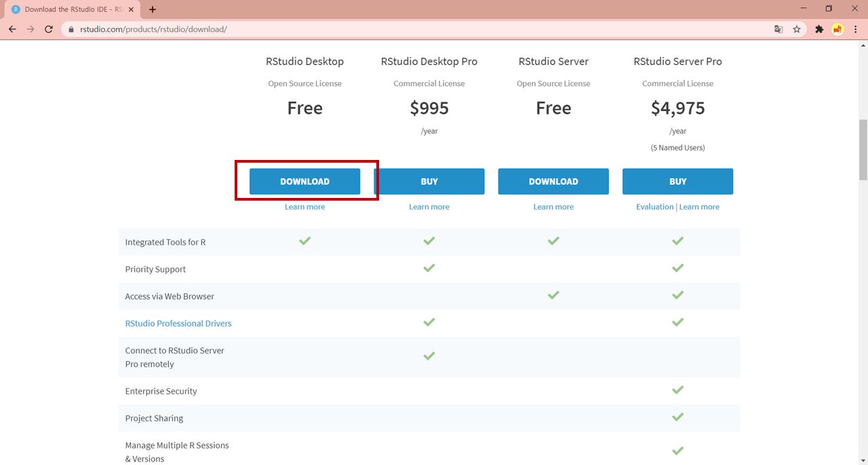Image resolution: width=868 pixels, height=465 pixels.
Task: Click the Integrated Tools for R row label
Action: (x=165, y=242)
